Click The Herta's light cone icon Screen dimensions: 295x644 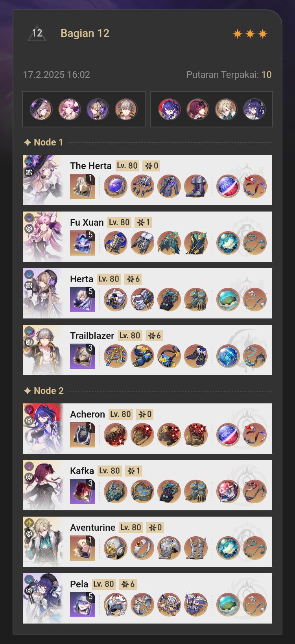[83, 186]
